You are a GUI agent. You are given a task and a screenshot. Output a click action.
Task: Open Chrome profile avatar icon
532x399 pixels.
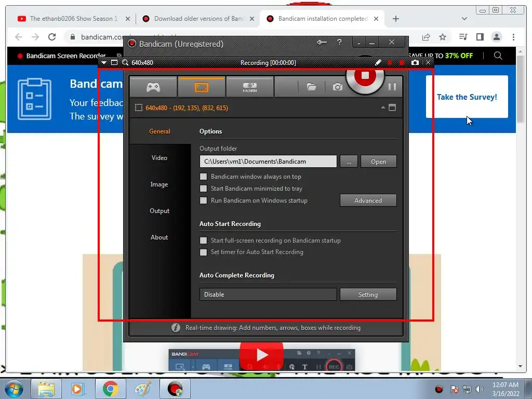pyautogui.click(x=496, y=37)
